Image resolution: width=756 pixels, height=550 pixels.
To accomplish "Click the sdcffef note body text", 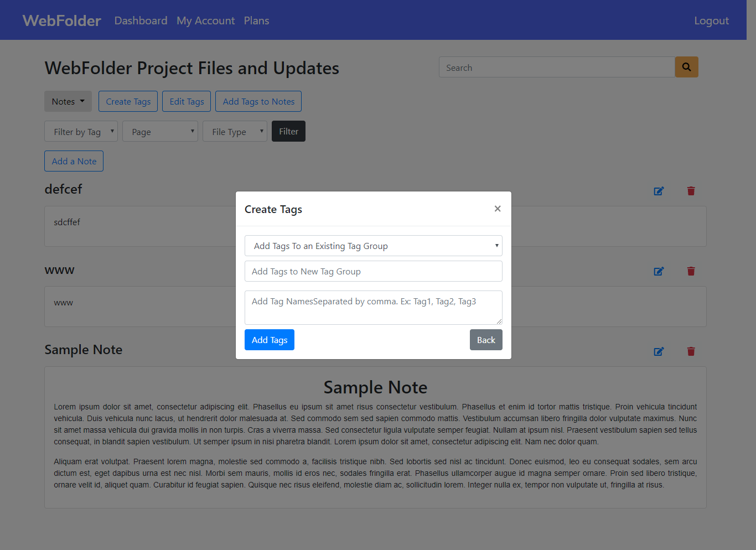I will tap(67, 222).
